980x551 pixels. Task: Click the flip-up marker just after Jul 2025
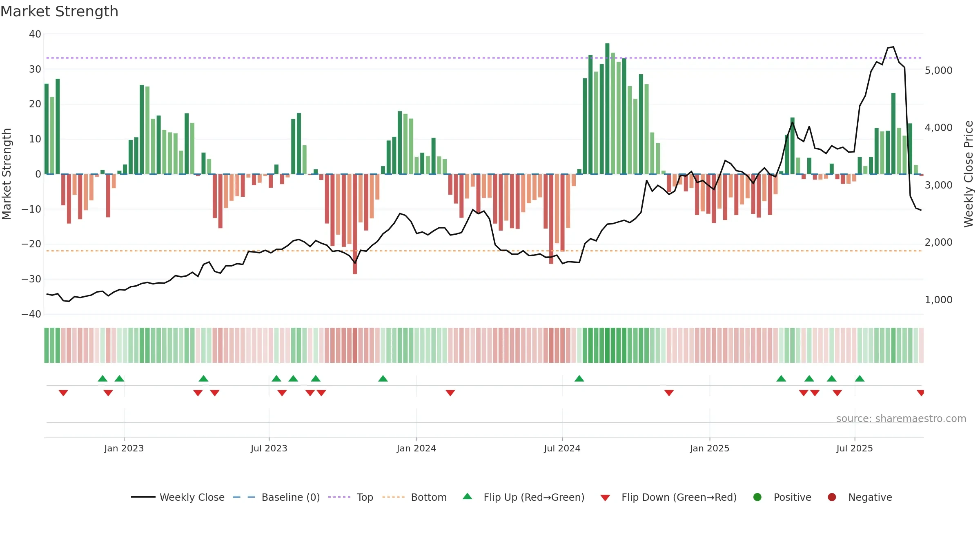[x=860, y=378]
